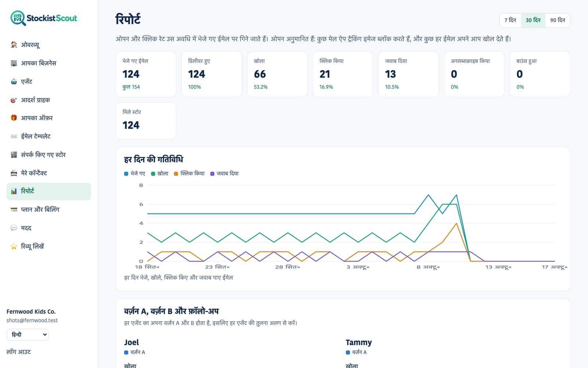
Task: Click the मदद speech bubble icon
Action: click(14, 228)
